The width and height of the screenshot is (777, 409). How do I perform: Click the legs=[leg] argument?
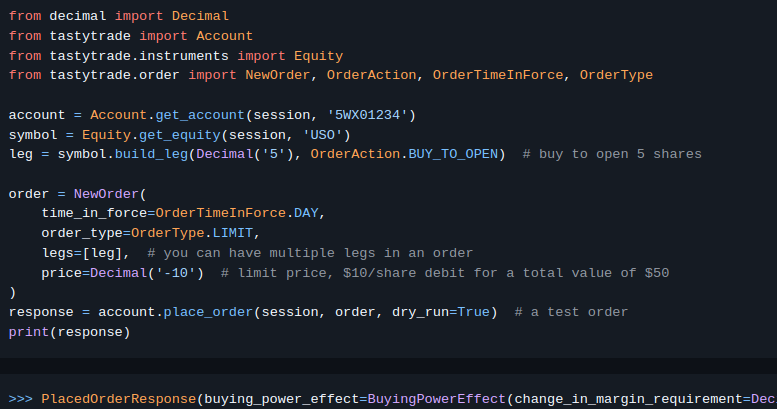pos(82,253)
